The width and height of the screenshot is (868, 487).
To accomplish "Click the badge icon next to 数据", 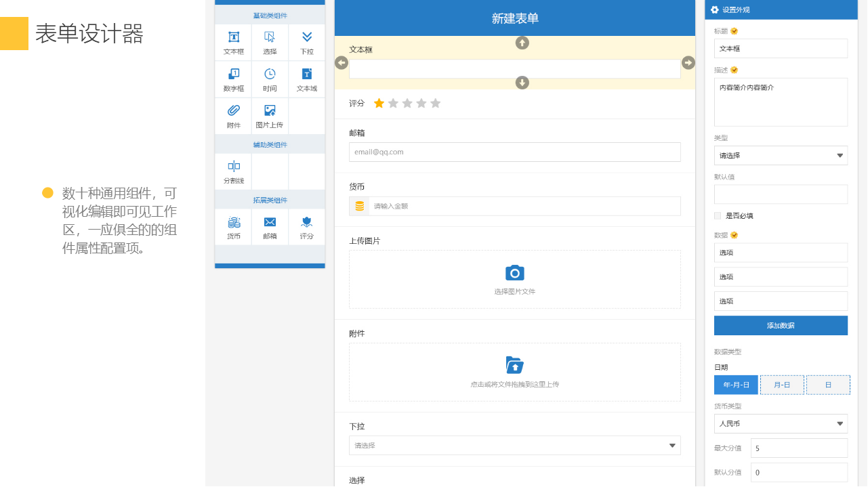I will tap(734, 235).
